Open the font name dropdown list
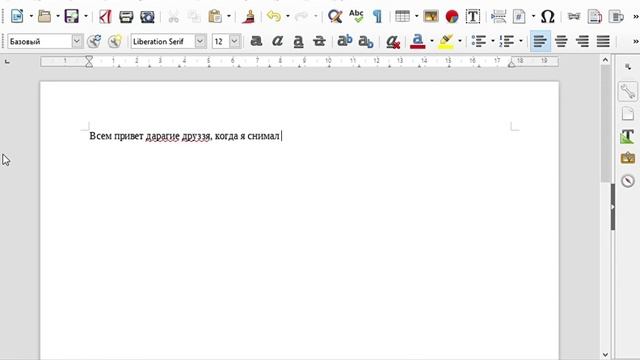Image resolution: width=640 pixels, height=360 pixels. pyautogui.click(x=200, y=41)
